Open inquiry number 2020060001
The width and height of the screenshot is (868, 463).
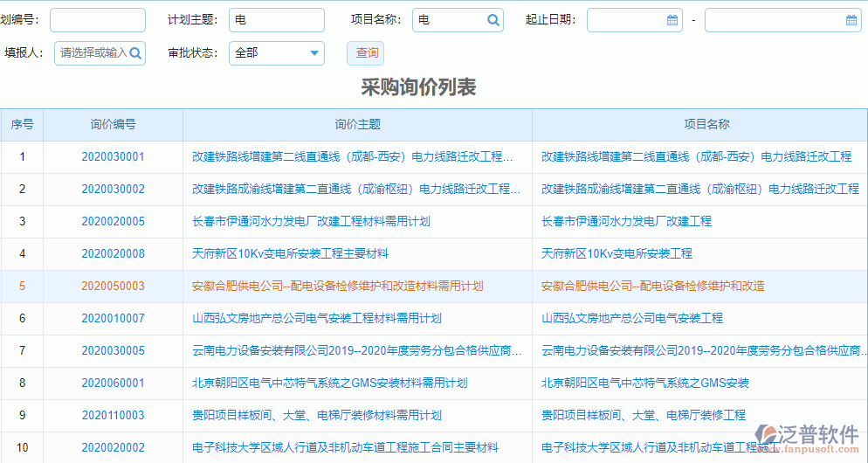click(x=113, y=384)
